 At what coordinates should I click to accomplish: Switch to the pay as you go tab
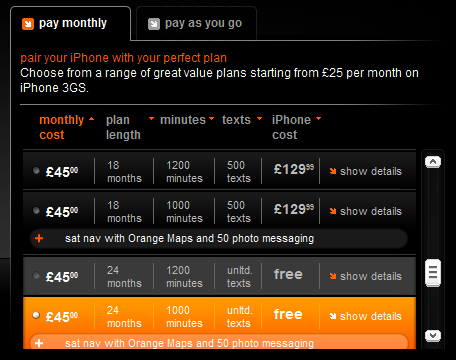pyautogui.click(x=196, y=23)
